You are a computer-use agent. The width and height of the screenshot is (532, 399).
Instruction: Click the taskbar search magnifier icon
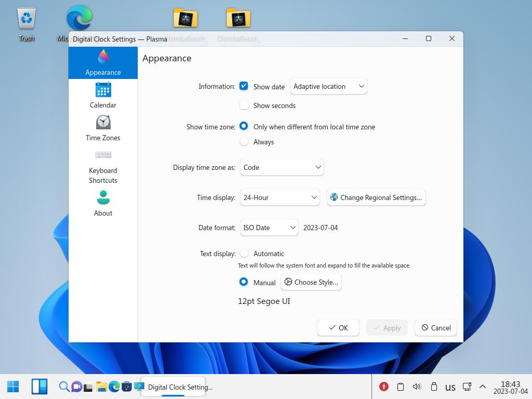[64, 387]
